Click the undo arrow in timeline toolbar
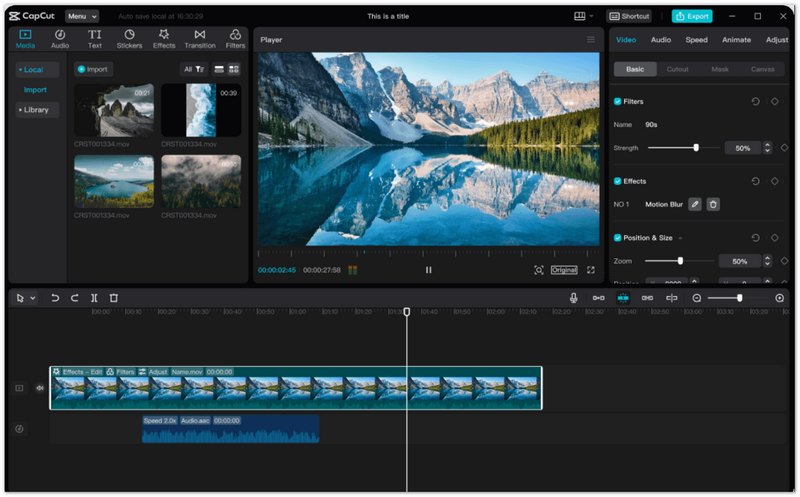 tap(55, 298)
